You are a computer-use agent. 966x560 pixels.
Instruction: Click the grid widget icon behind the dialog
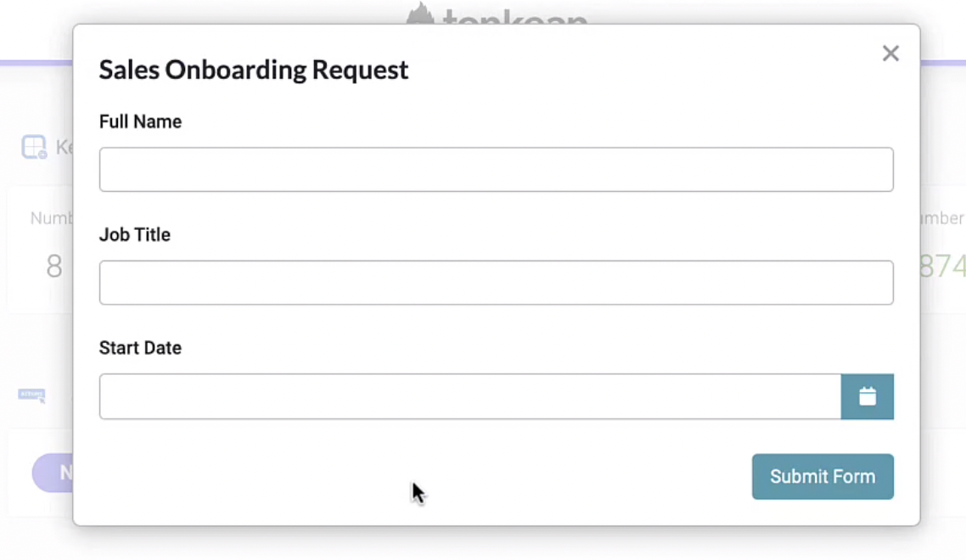pyautogui.click(x=34, y=147)
